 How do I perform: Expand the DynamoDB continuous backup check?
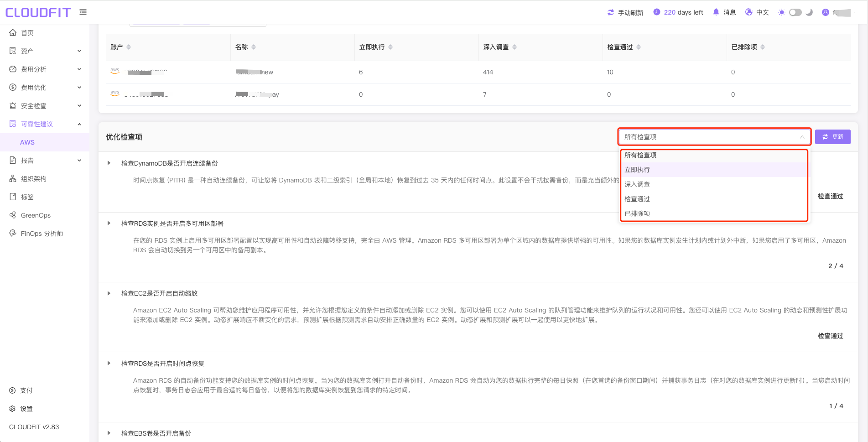click(x=109, y=163)
